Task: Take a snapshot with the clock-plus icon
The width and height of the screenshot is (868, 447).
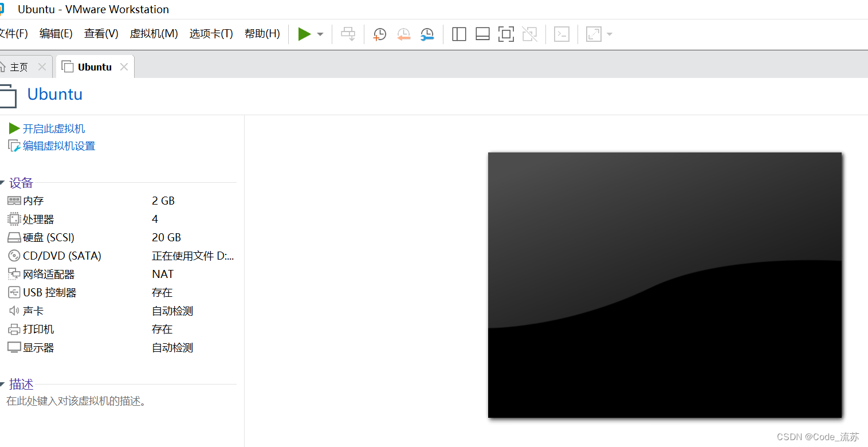Action: [379, 34]
